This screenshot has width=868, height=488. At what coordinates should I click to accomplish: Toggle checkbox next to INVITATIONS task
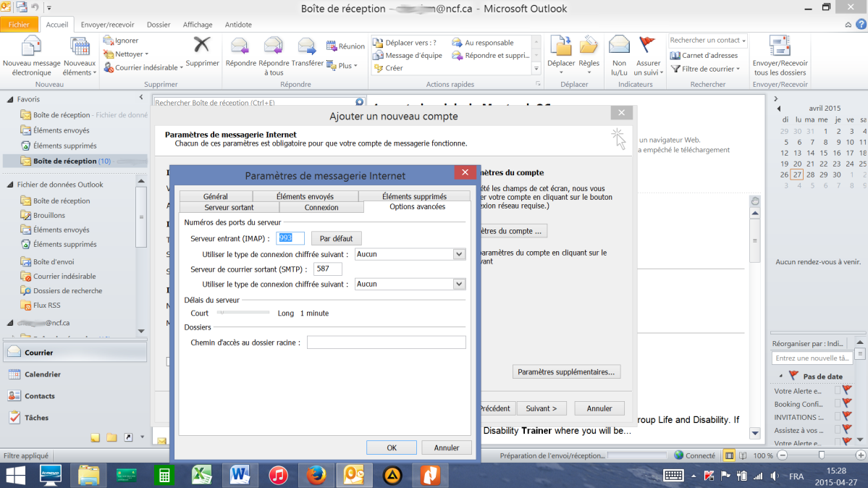click(x=837, y=417)
